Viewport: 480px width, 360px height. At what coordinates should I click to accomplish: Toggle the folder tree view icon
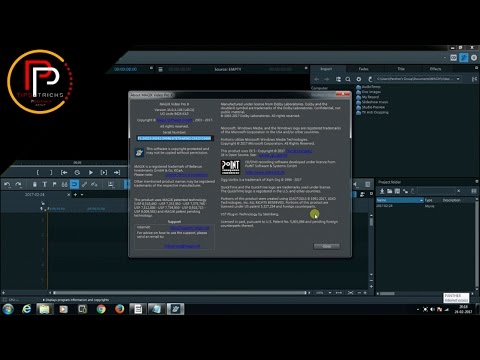(338, 79)
